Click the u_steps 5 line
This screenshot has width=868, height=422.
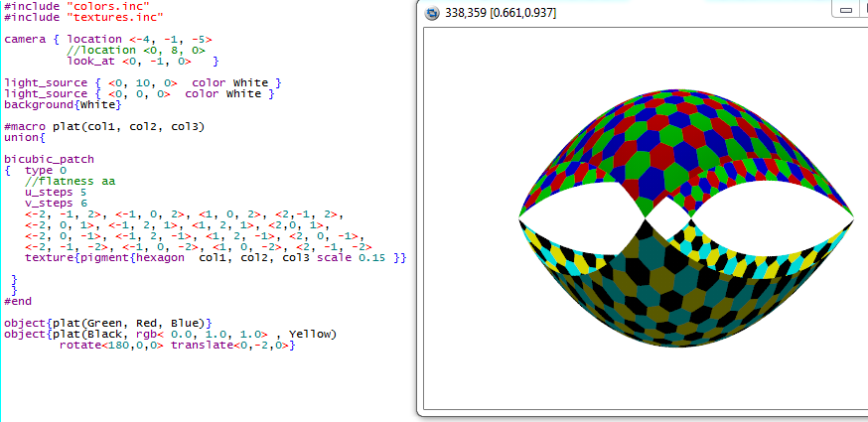pyautogui.click(x=56, y=193)
